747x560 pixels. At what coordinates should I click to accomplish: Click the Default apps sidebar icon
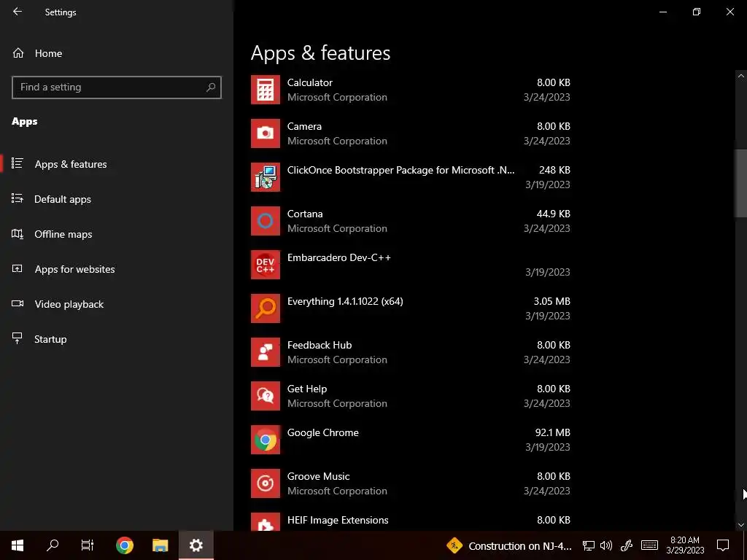18,198
